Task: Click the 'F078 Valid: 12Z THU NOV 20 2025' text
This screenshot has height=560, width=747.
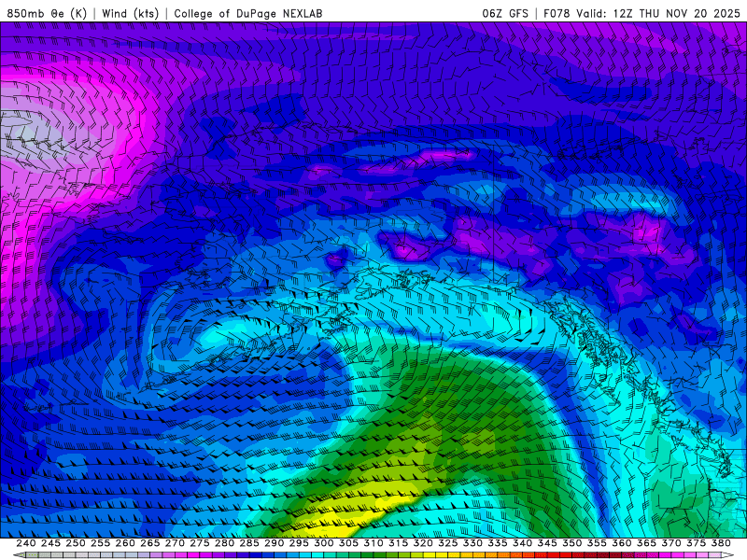Action: coord(641,13)
